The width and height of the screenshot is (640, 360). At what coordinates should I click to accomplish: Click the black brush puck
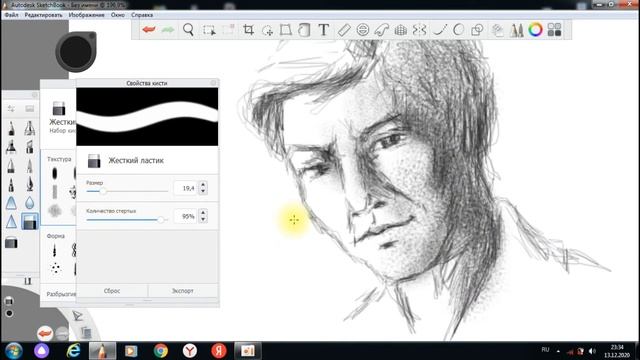click(x=76, y=52)
